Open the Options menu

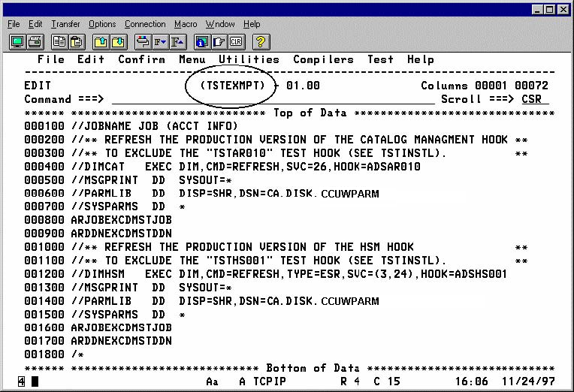[102, 24]
